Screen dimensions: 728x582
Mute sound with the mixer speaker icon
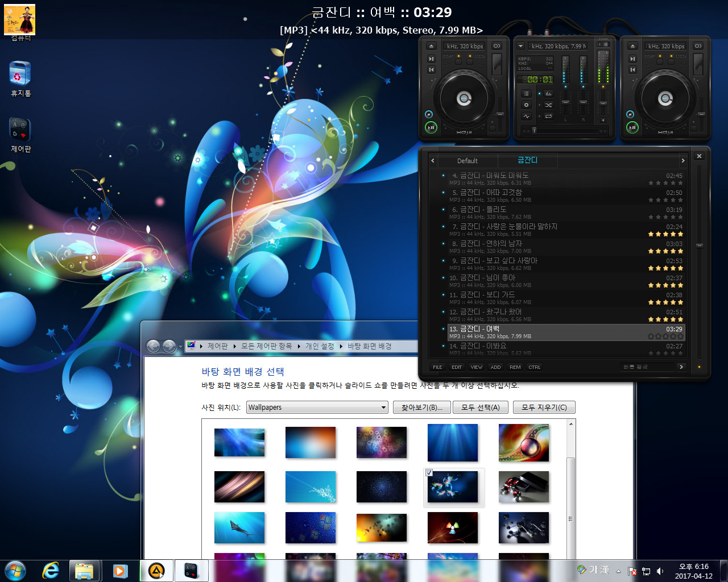[603, 120]
